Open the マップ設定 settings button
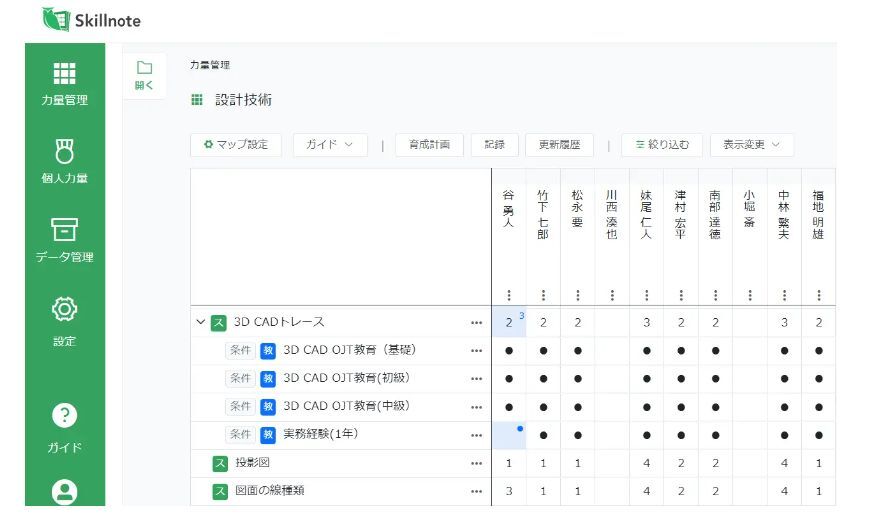 point(236,145)
